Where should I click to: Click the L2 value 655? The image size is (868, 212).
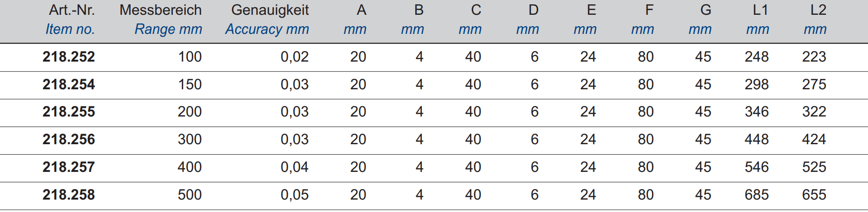tap(814, 195)
